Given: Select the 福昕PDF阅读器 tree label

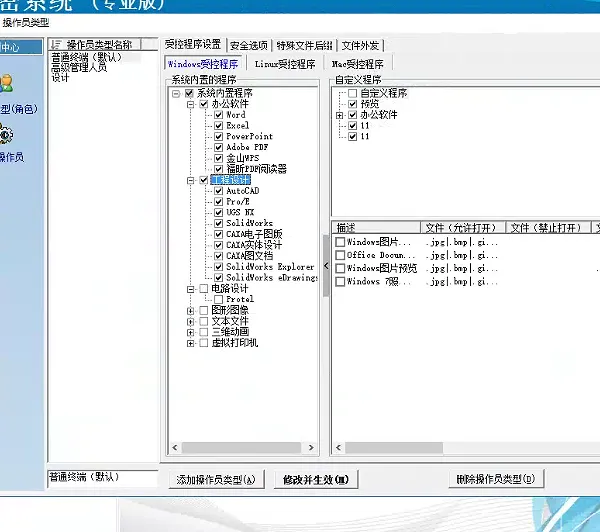Looking at the screenshot, I should [256, 169].
